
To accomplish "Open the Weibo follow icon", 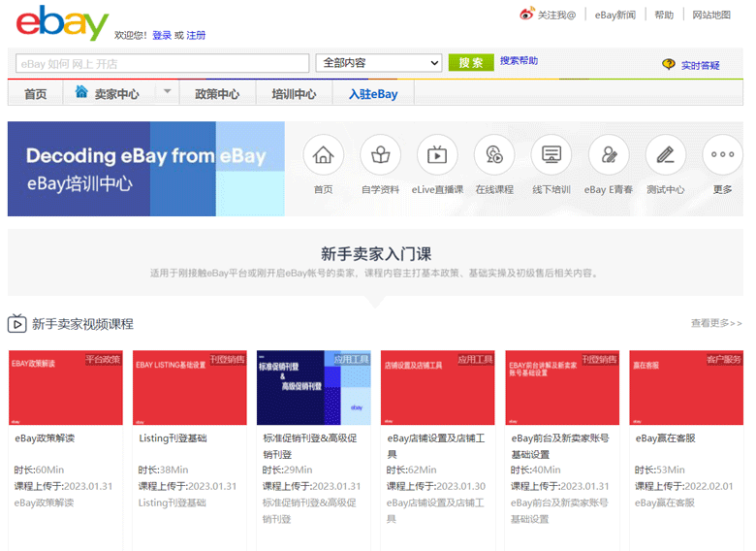I will [x=527, y=14].
